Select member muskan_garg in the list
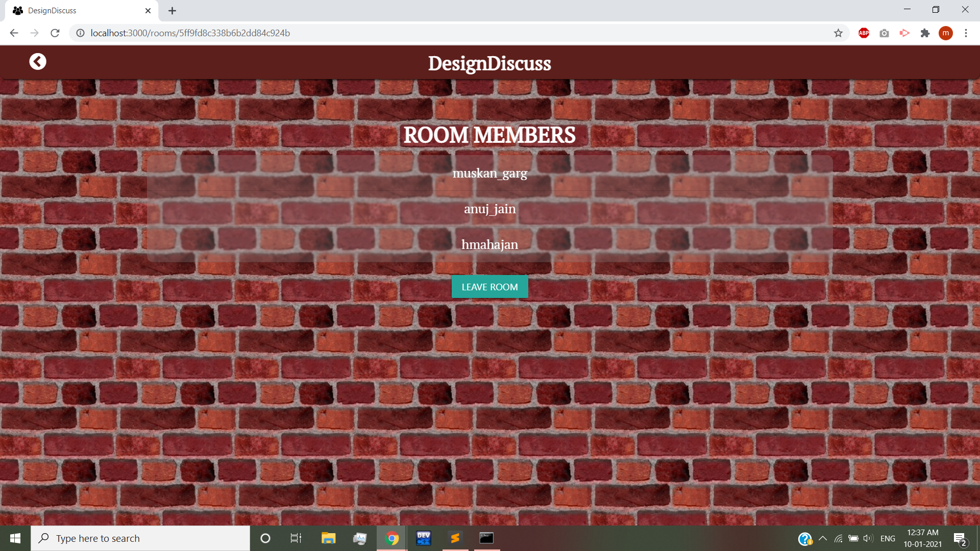Screen dimensions: 980x551 (x=489, y=173)
